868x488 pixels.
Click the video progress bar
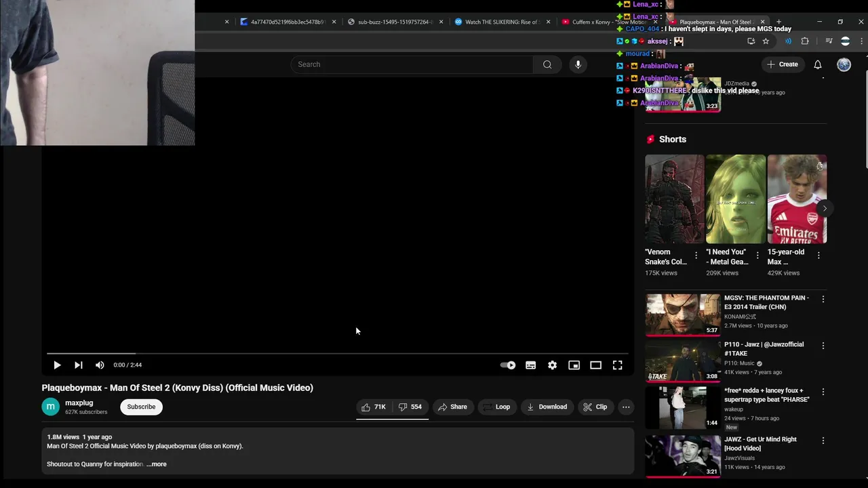point(337,353)
